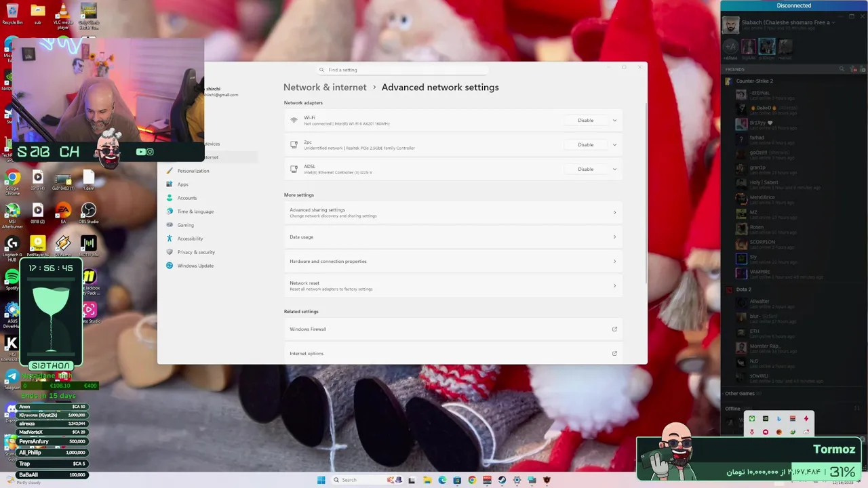
Task: Click the Wi-Fi adapter icon
Action: click(x=294, y=120)
